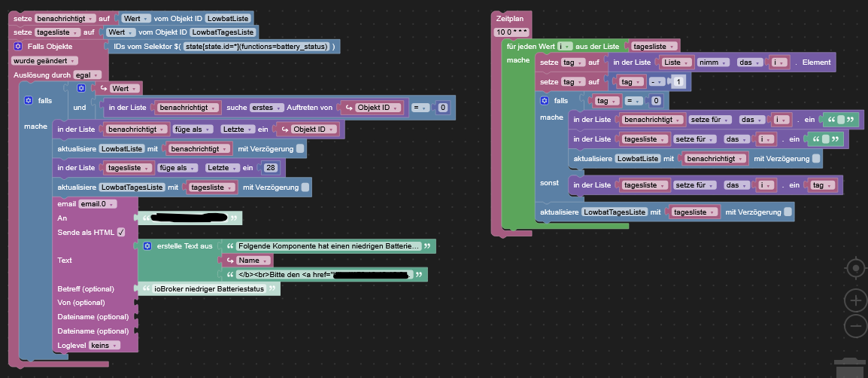Edit the selector text state[state.id=*](functions=battery_status)
This screenshot has height=378, width=868.
tap(256, 47)
